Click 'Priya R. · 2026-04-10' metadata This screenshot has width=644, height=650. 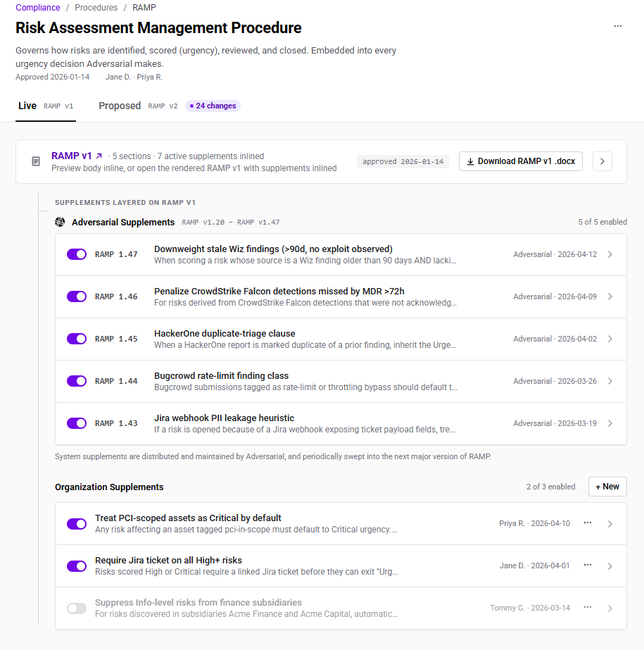(535, 523)
